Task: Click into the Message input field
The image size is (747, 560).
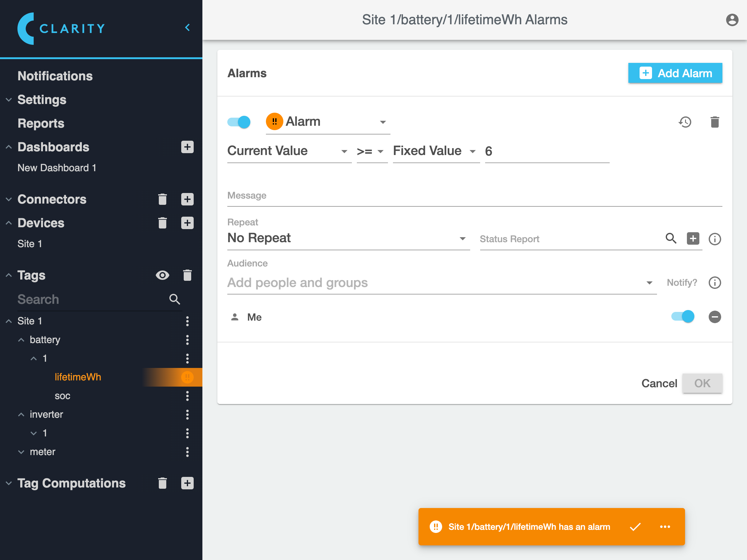Action: point(474,196)
